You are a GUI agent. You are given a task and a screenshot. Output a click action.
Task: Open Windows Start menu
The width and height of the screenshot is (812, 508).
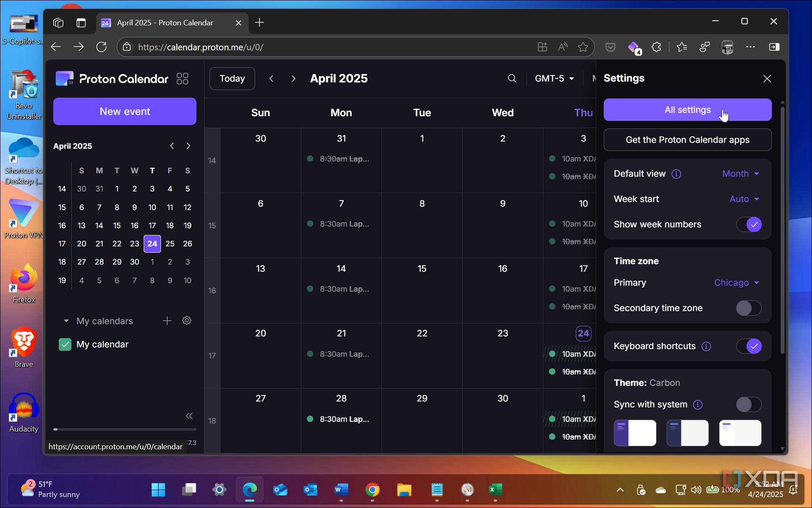pyautogui.click(x=158, y=490)
